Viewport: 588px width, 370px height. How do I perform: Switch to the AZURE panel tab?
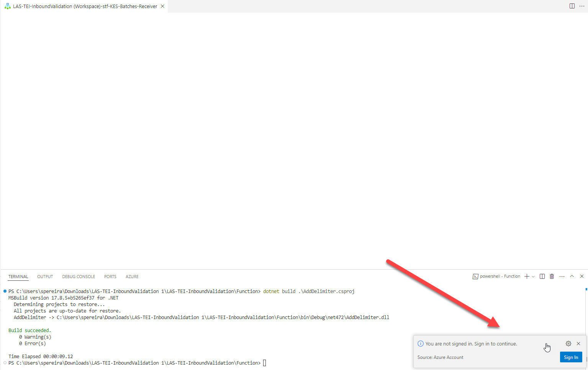(132, 277)
